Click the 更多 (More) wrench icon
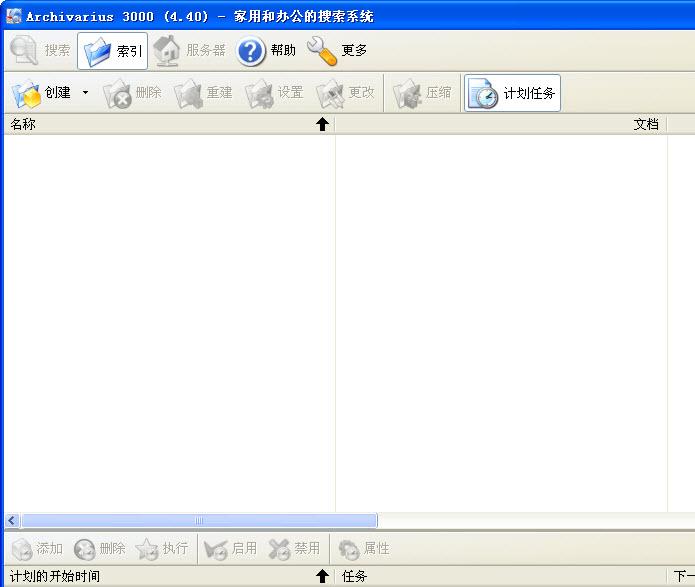The height and width of the screenshot is (587, 695). pyautogui.click(x=322, y=50)
